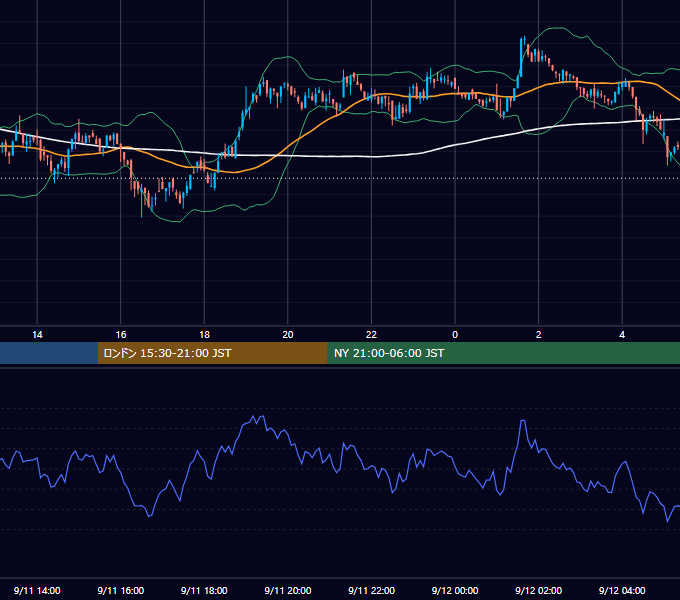Click the 4 hour axis label
The width and height of the screenshot is (680, 600).
[x=622, y=335]
